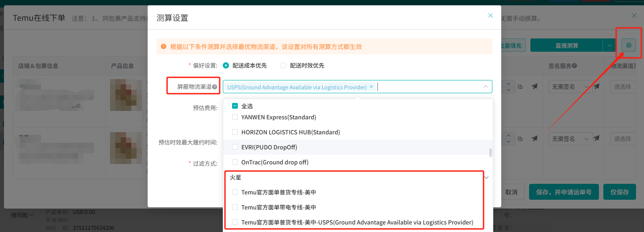
Task: Select the 配送时效优先 radio option
Action: point(283,65)
